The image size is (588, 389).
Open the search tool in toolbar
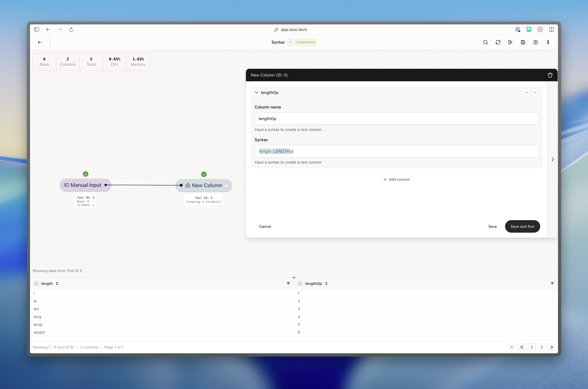point(486,42)
